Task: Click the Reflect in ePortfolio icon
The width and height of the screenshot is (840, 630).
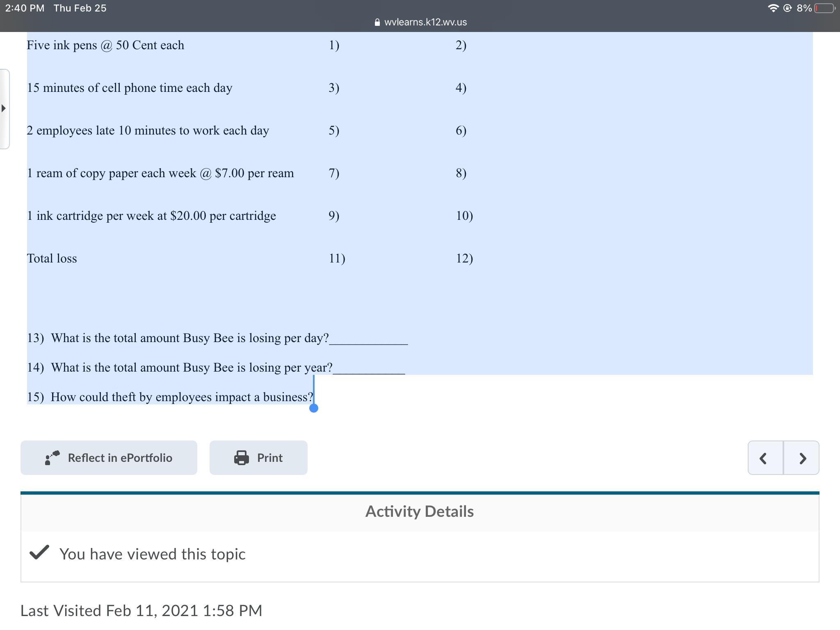Action: [x=52, y=458]
